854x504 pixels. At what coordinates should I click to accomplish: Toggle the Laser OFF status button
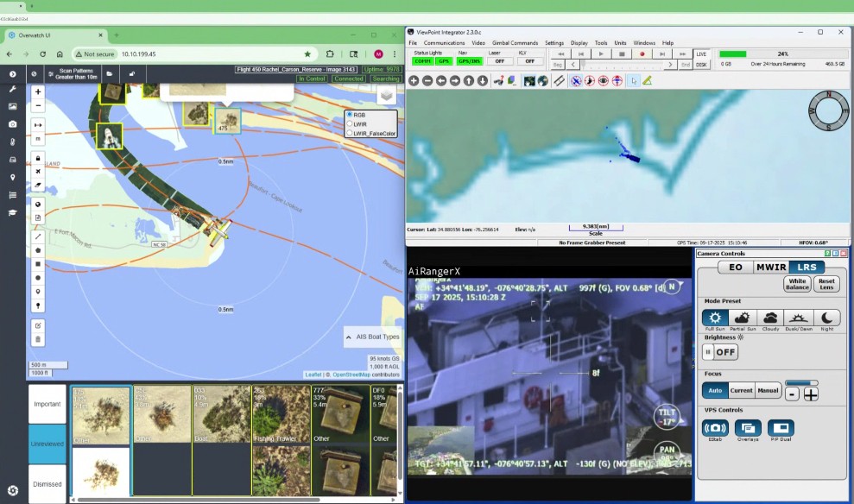[x=499, y=61]
